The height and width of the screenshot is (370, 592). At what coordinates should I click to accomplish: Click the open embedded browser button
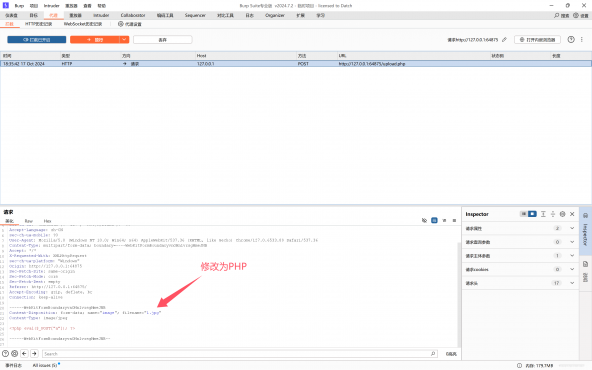point(537,40)
